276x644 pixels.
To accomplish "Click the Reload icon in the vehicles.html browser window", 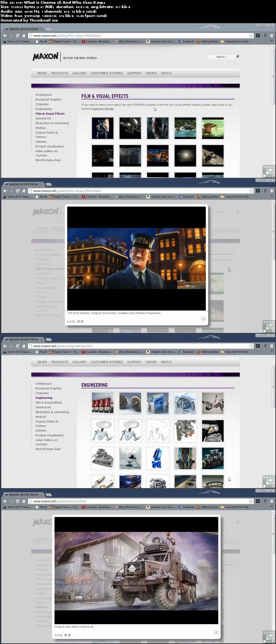I will click(18, 501).
